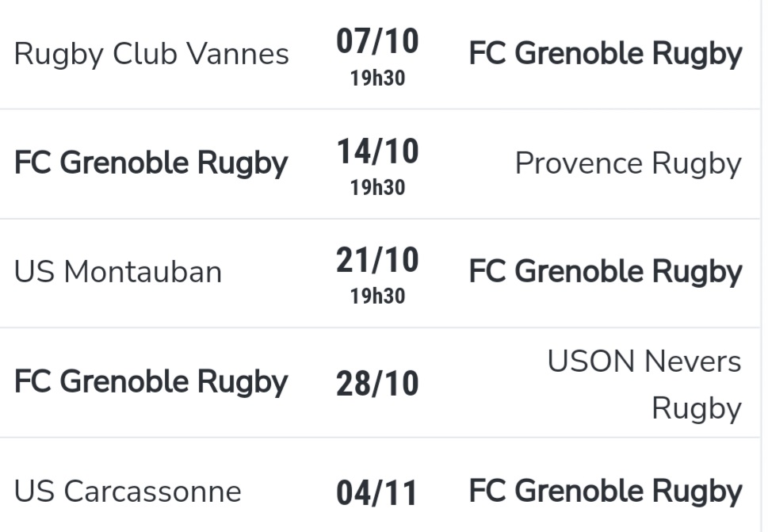Open the Rugby Club Vannes team link
The width and height of the screenshot is (768, 532).
click(x=151, y=54)
